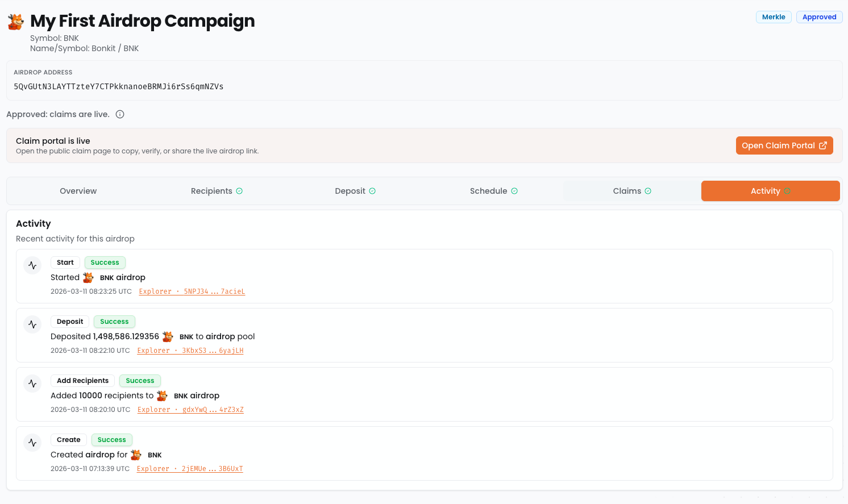Click the activity pulse icon in Start entry
848x504 pixels.
tap(32, 265)
